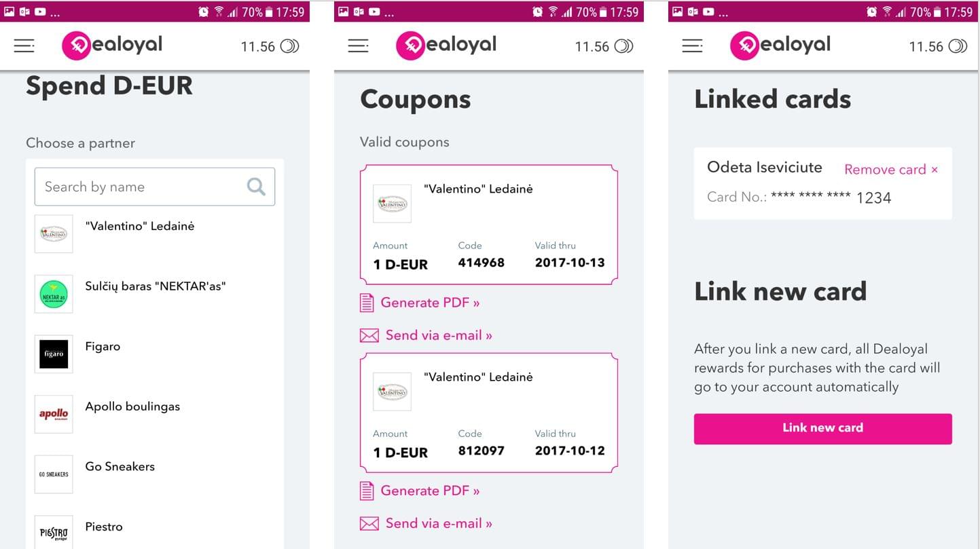The width and height of the screenshot is (980, 549).
Task: Click envelope icon below coupon 812097
Action: [x=369, y=523]
